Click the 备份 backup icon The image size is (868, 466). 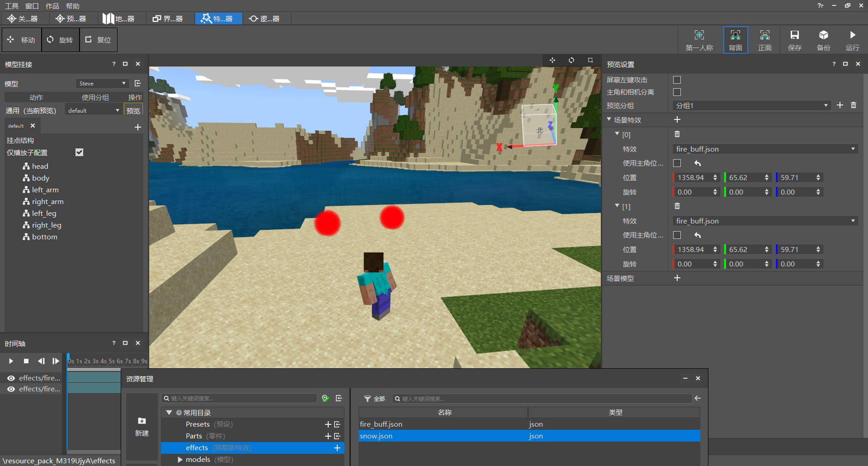[823, 40]
